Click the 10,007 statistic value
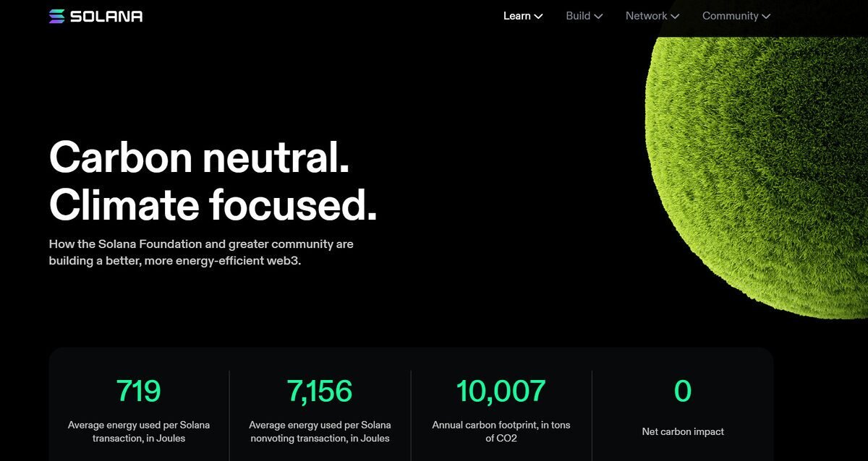This screenshot has width=868, height=461. [501, 391]
